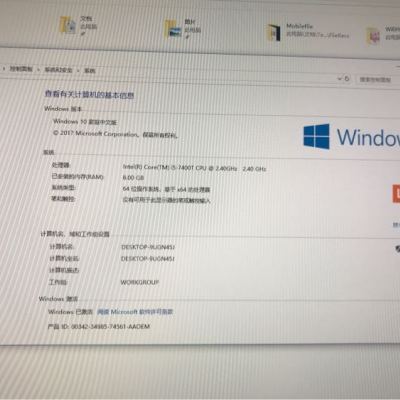Go to 系统和安全 in the breadcrumb
400x400 pixels.
[x=59, y=70]
